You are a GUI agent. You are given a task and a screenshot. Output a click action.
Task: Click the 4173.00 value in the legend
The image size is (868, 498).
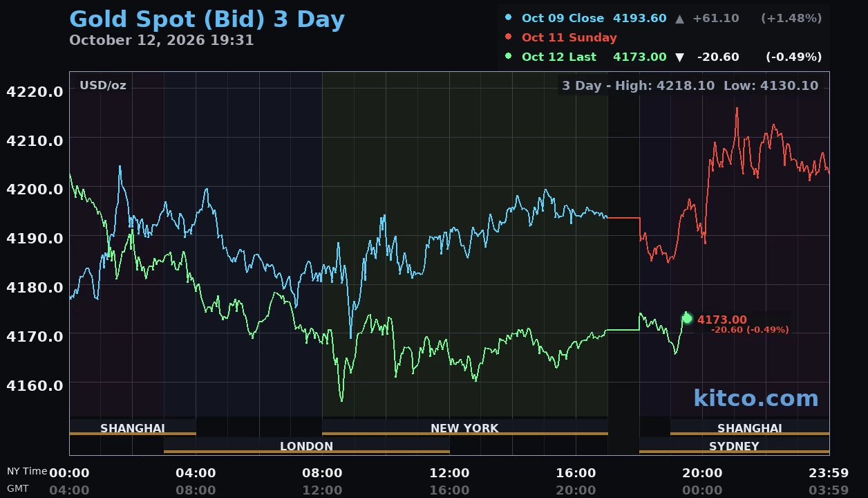click(640, 57)
